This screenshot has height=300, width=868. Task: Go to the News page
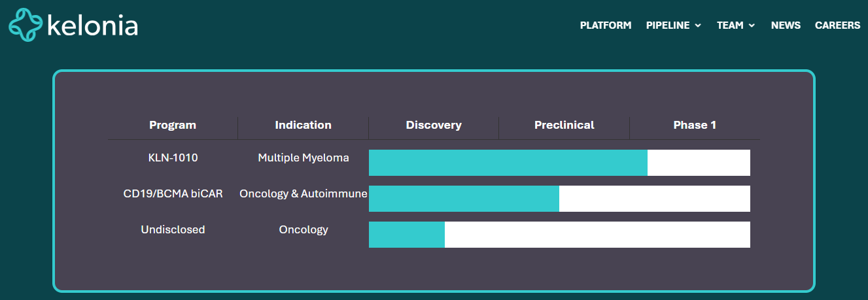pos(786,25)
